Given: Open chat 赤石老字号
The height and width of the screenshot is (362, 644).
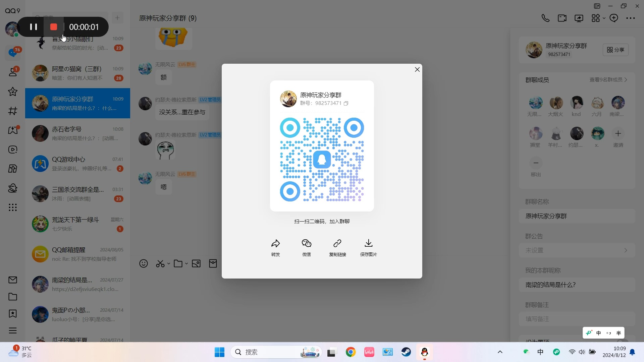Looking at the screenshot, I should 77,133.
